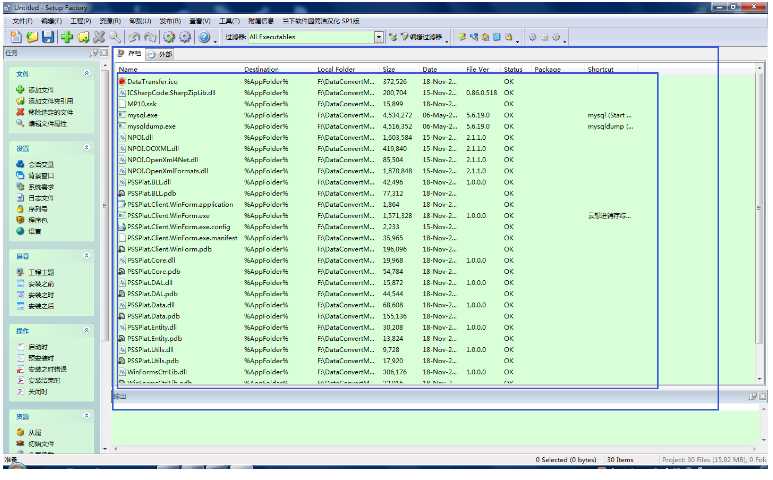
Task: Click the file list vertical scrollbar
Action: pos(759,224)
